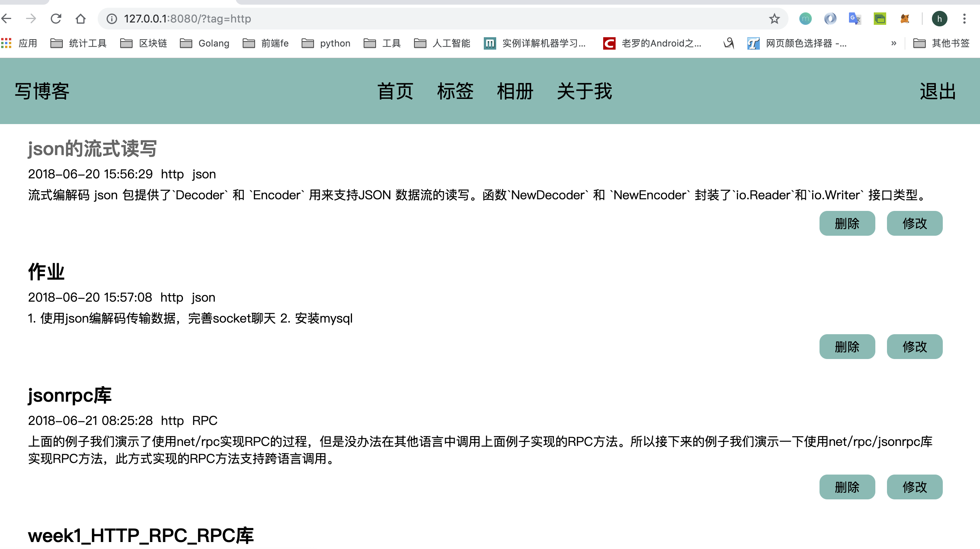The image size is (980, 549).
Task: Go to homepage via home icon
Action: point(80,18)
